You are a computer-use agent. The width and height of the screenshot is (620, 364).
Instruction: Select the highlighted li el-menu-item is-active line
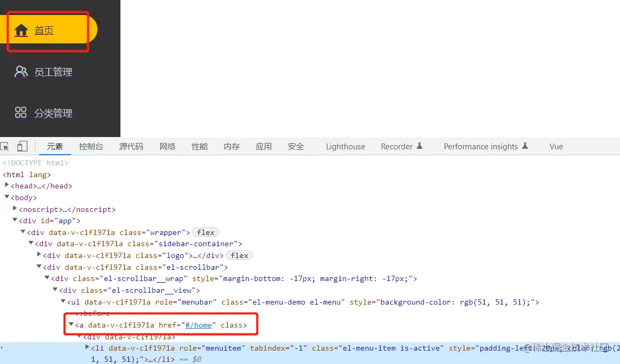[310, 353]
